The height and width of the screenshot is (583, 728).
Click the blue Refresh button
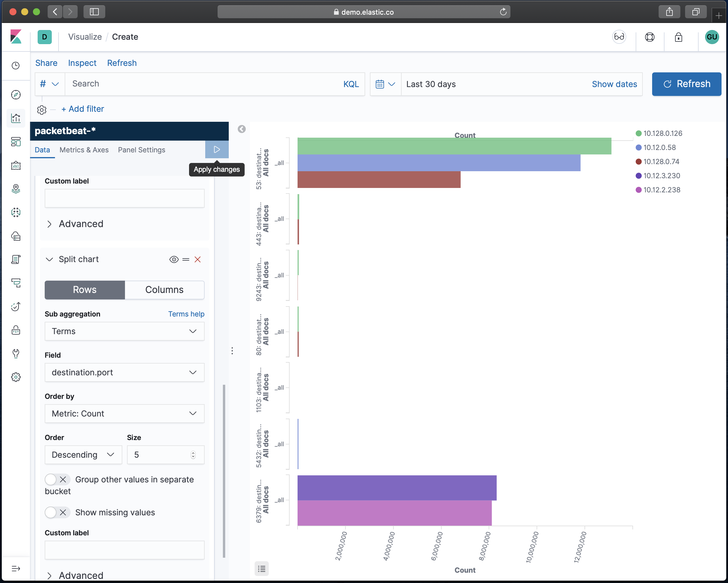pyautogui.click(x=686, y=84)
